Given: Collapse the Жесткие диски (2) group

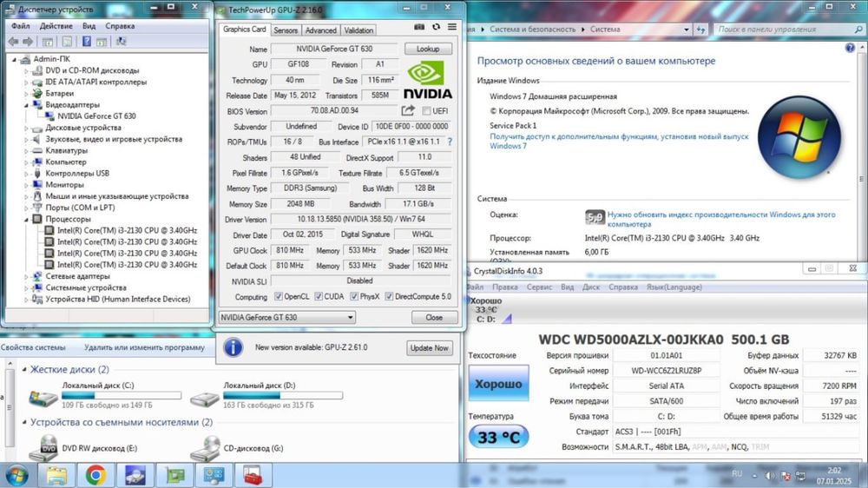Looking at the screenshot, I should pos(23,369).
